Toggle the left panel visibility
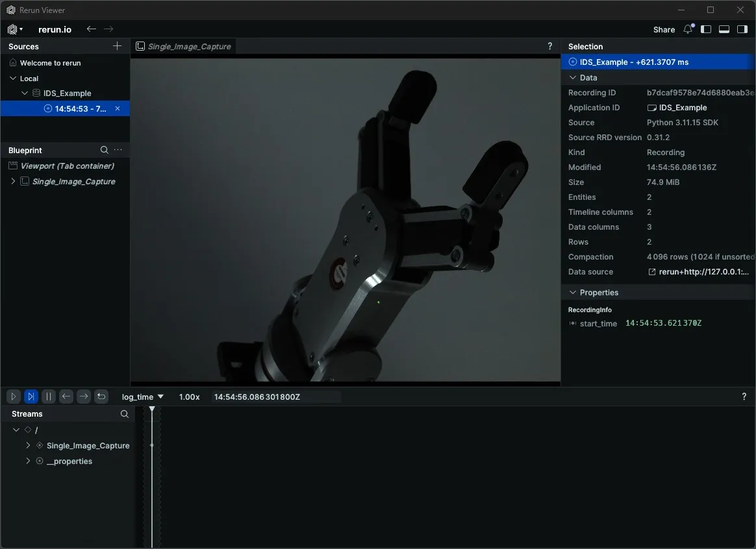The width and height of the screenshot is (756, 549). pos(706,29)
